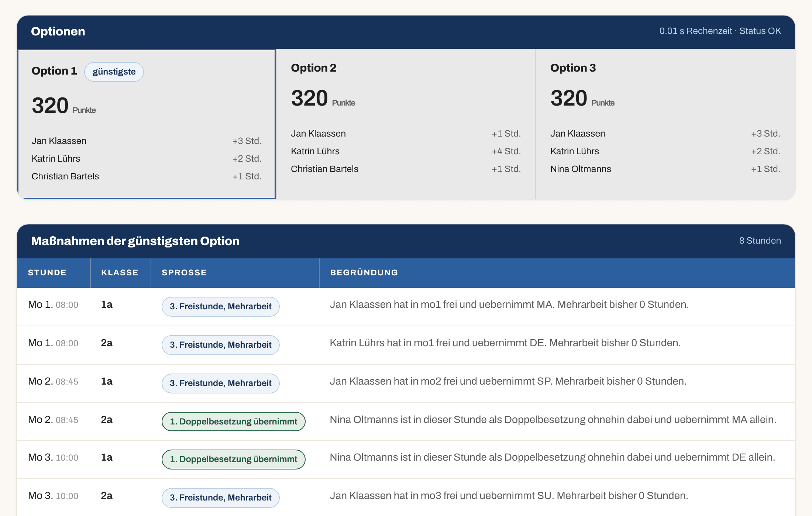Click Jan Klaassen '+1 Std.' in Option 2
The height and width of the screenshot is (516, 812).
click(506, 134)
